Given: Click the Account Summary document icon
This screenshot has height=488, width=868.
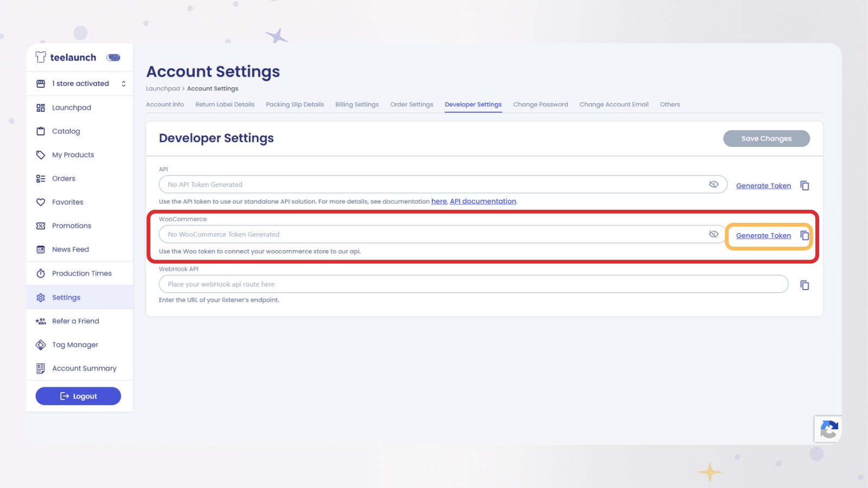Looking at the screenshot, I should point(41,369).
